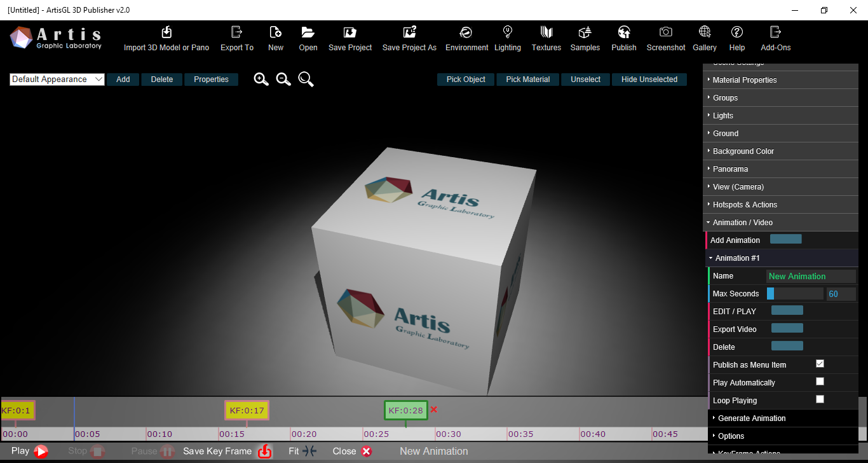This screenshot has height=463, width=868.
Task: Click Hide Unselected button
Action: pyautogui.click(x=649, y=79)
